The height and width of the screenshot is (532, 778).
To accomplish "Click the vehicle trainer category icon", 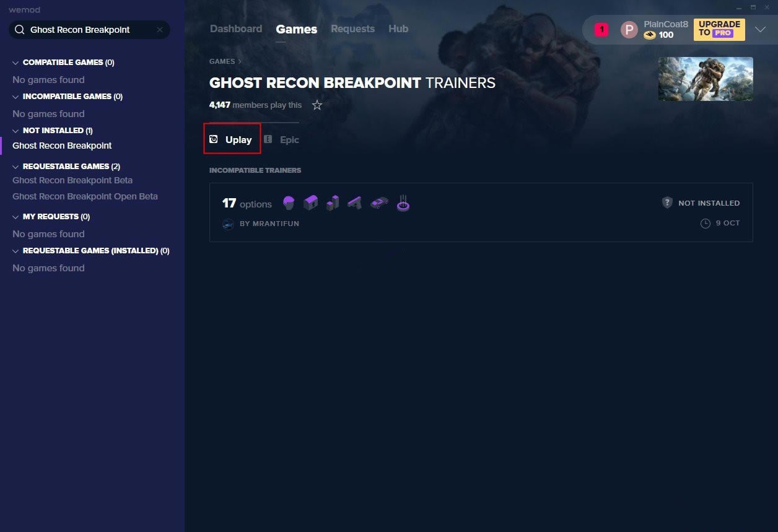I will point(379,203).
